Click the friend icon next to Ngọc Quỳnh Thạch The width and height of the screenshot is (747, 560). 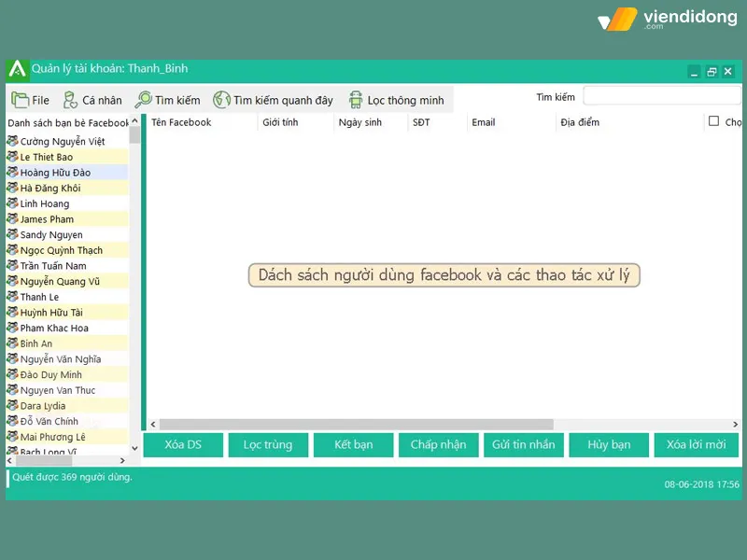tap(12, 250)
